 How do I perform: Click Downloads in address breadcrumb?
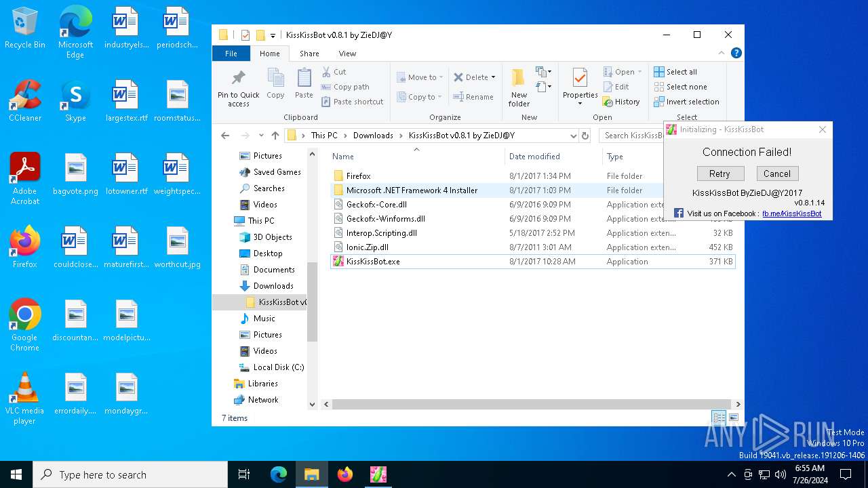coord(373,136)
